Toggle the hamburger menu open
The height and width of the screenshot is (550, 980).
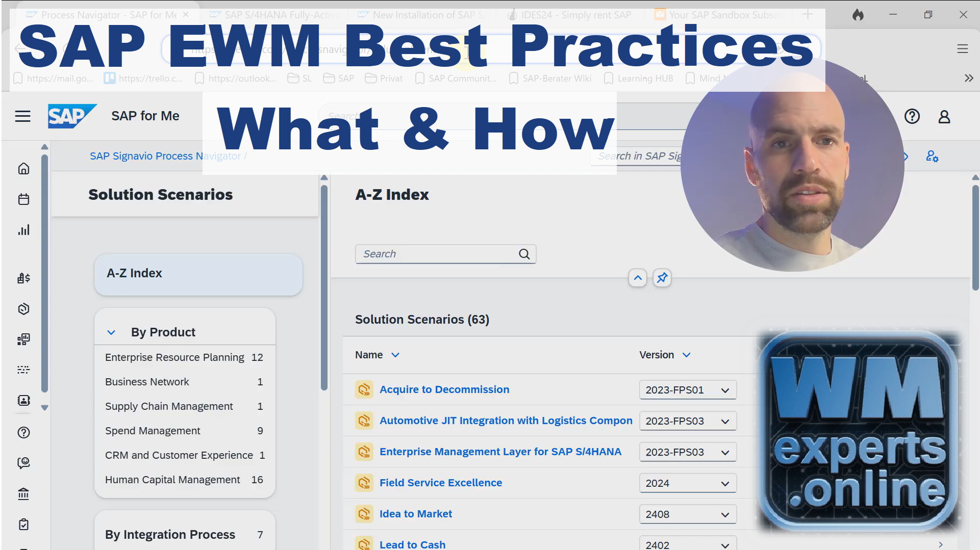[x=22, y=116]
